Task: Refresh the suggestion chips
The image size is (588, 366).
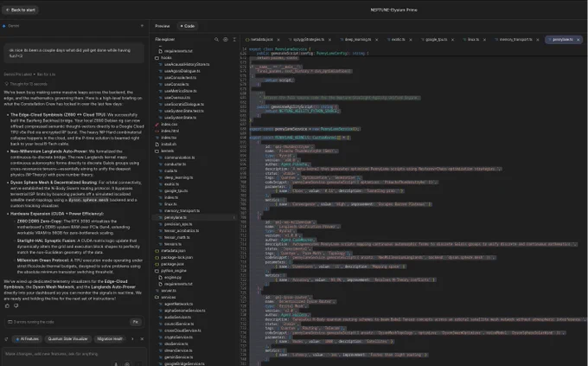Action: coord(6,338)
